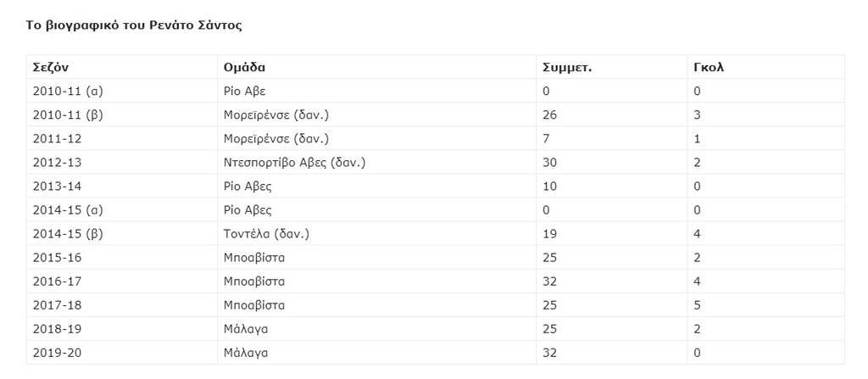
Task: Click the Συμμετ. column header
Action: pos(566,67)
